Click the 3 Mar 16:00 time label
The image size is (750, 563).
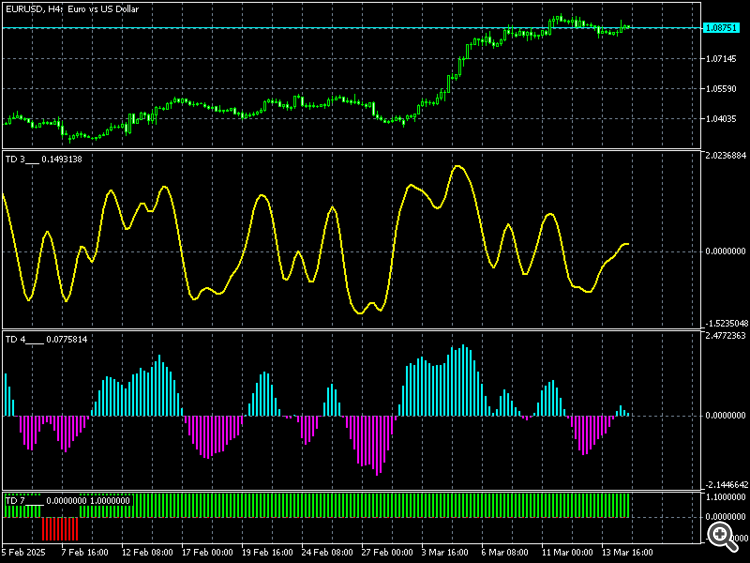click(x=445, y=552)
